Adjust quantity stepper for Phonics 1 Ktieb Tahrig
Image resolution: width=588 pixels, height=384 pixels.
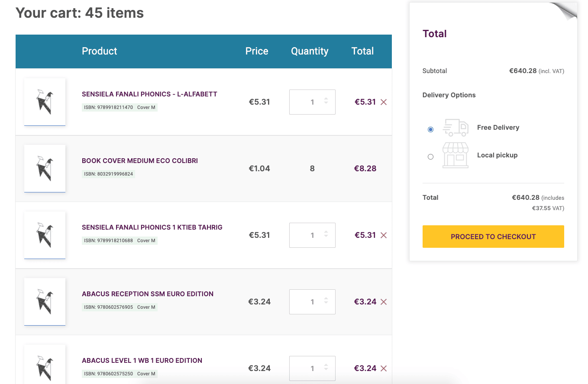tap(326, 235)
